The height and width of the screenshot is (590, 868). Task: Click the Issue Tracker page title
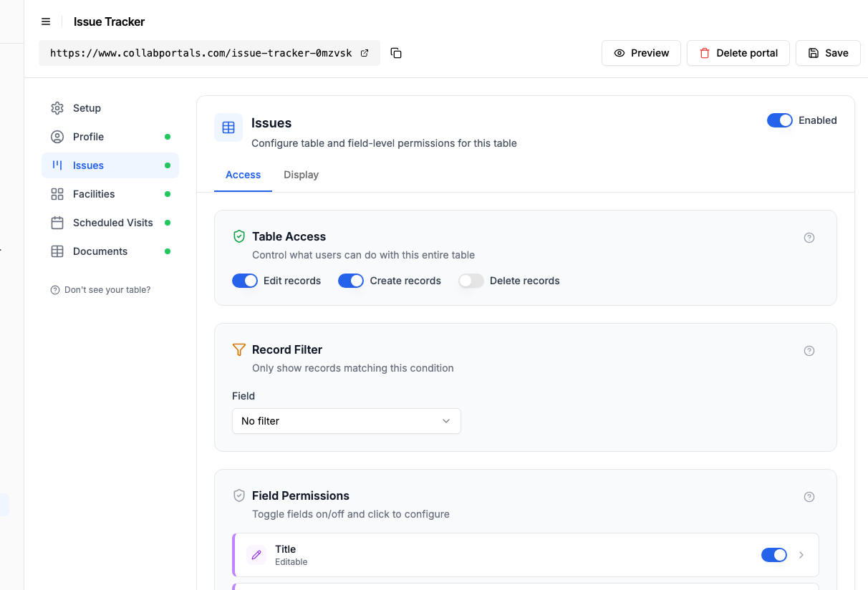[x=109, y=21]
